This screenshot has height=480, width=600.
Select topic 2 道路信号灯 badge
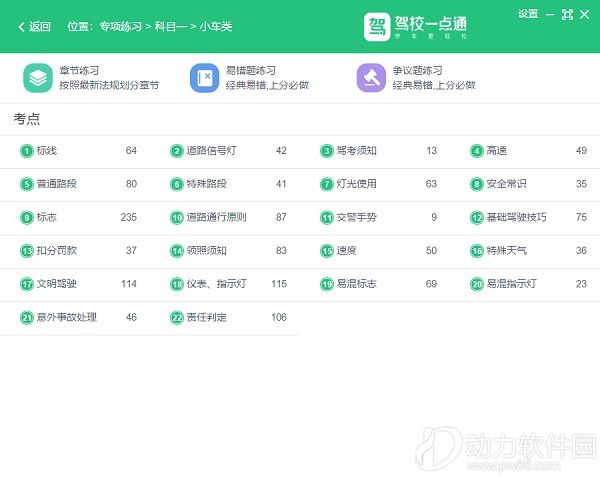click(x=177, y=151)
